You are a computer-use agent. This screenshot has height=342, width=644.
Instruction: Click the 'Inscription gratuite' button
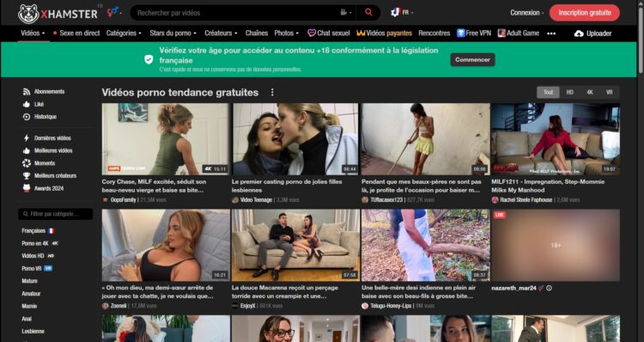pyautogui.click(x=585, y=13)
